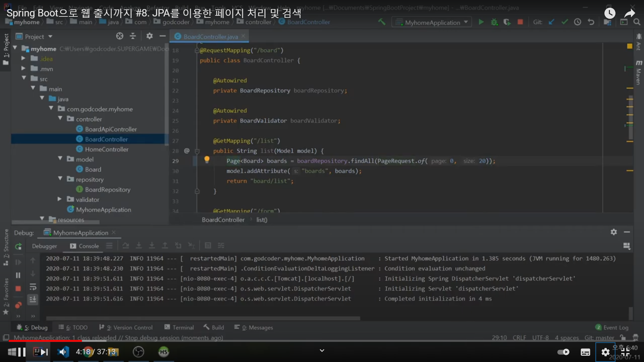Open Debug panel settings gear
The height and width of the screenshot is (362, 644).
click(x=614, y=232)
